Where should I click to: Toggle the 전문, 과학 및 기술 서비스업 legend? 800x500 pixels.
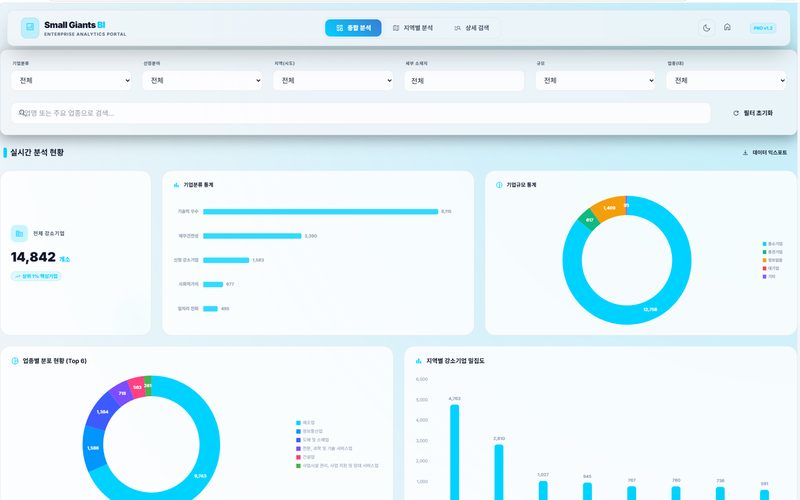324,448
